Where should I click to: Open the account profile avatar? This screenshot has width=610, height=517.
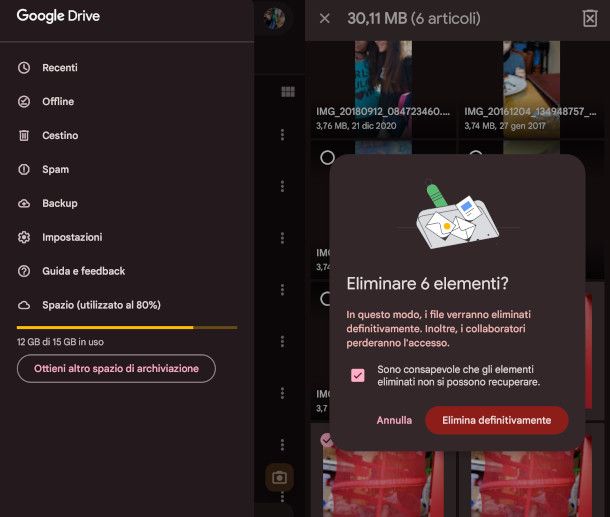[x=274, y=18]
